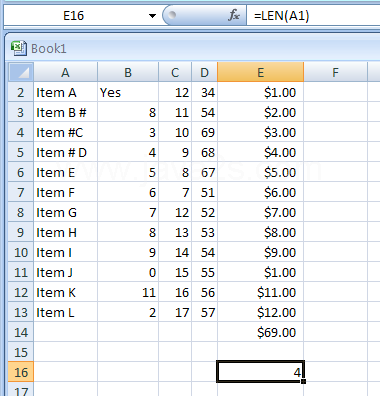This screenshot has height=396, width=380.
Task: Click the '$2.00' cell
Action: (x=261, y=112)
